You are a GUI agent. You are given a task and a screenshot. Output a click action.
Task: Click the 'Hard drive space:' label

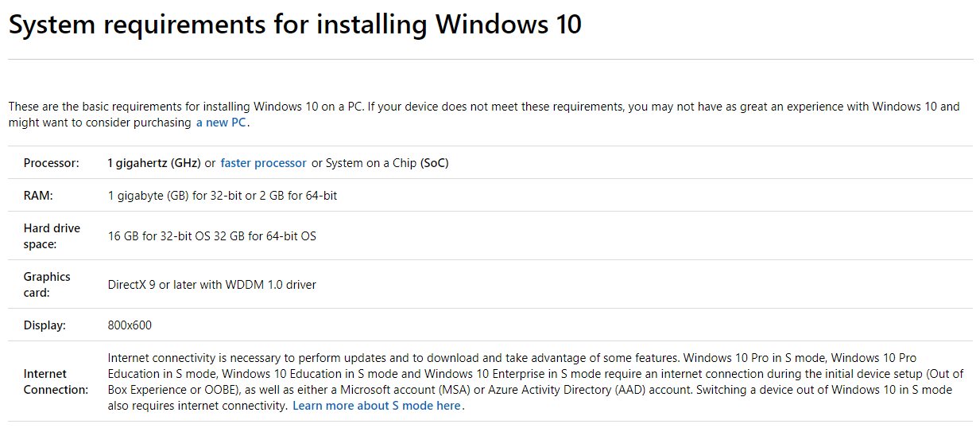point(52,236)
